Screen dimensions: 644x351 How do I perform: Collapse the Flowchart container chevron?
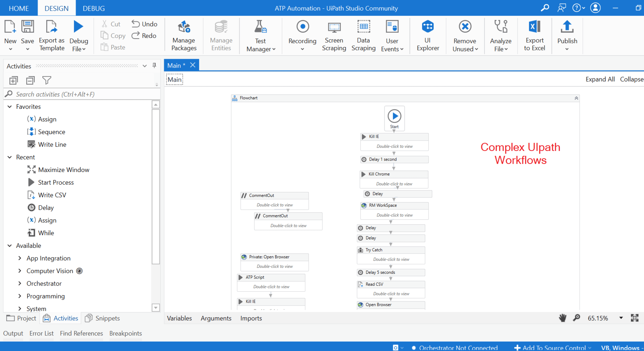(x=576, y=98)
